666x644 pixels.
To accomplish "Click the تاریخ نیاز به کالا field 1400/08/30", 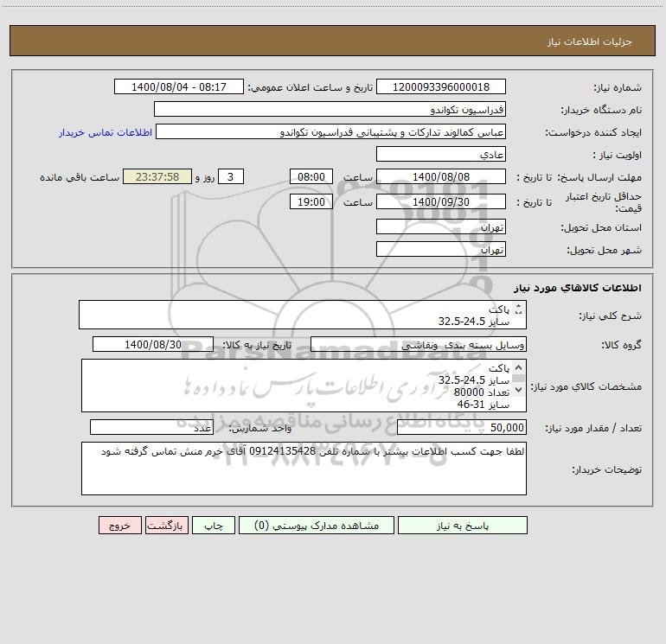I will click(153, 344).
